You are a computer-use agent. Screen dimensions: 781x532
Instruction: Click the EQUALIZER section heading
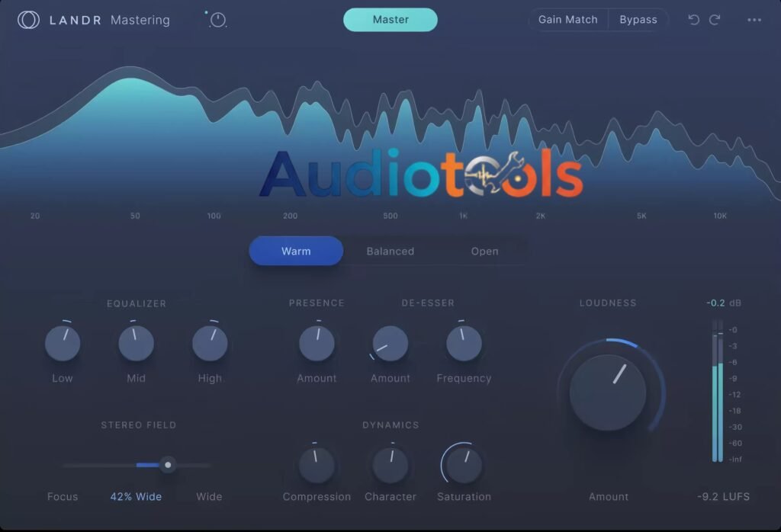137,303
